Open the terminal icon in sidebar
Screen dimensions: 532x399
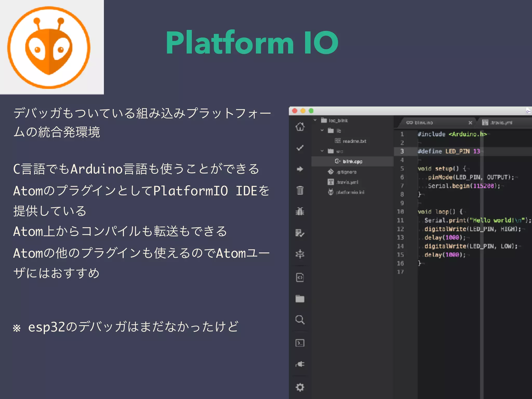[300, 343]
